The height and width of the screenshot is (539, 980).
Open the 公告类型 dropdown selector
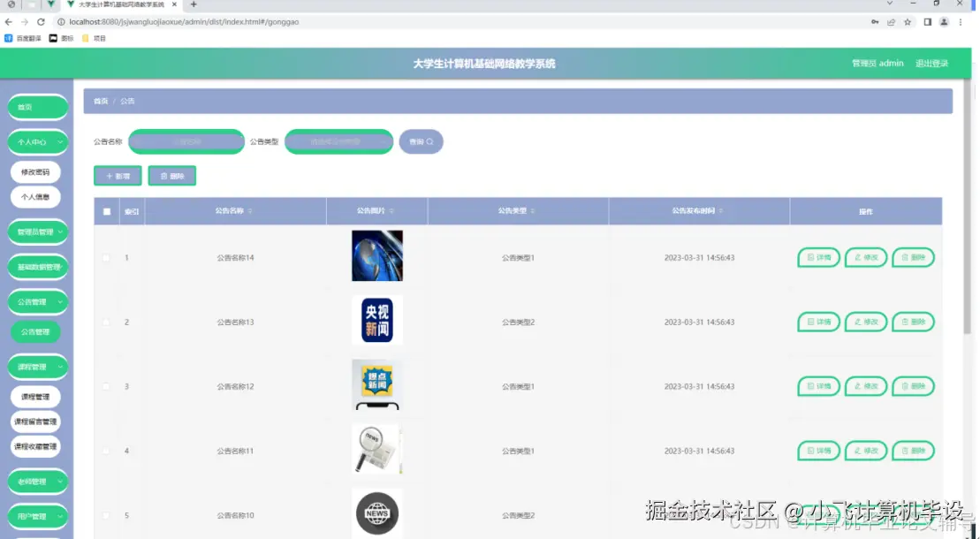(x=338, y=141)
